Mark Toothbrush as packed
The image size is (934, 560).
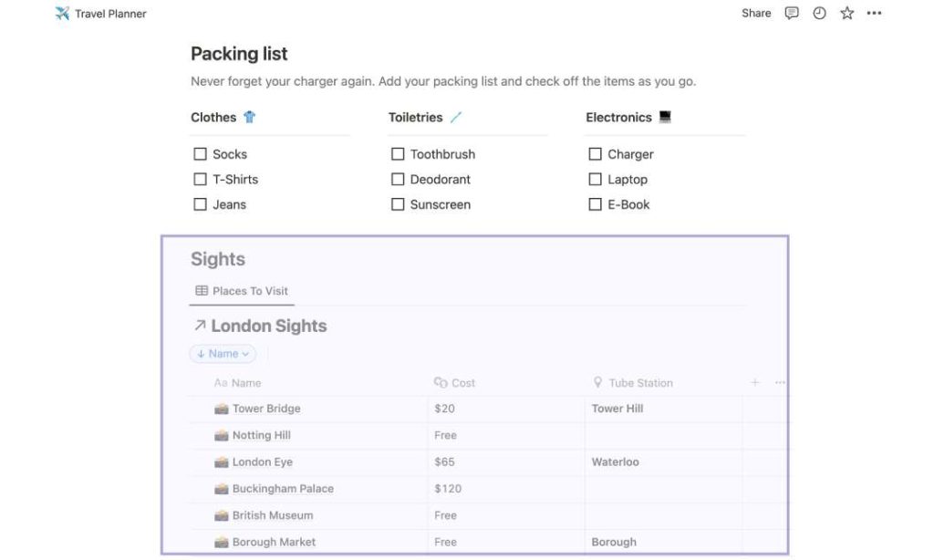398,154
